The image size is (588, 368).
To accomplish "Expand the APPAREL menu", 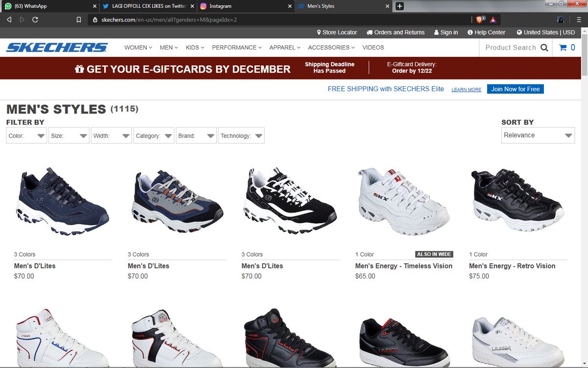I will [285, 48].
